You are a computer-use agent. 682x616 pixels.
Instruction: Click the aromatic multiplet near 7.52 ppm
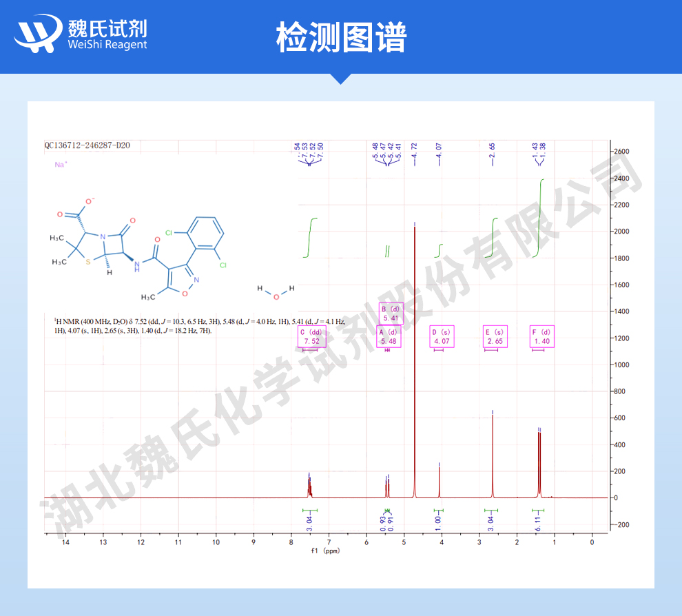click(x=310, y=486)
